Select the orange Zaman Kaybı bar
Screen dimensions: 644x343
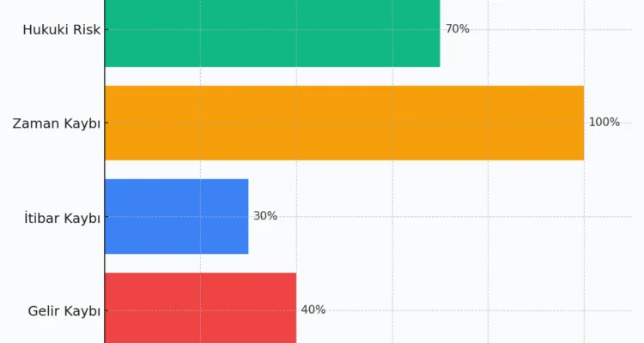[x=343, y=123]
